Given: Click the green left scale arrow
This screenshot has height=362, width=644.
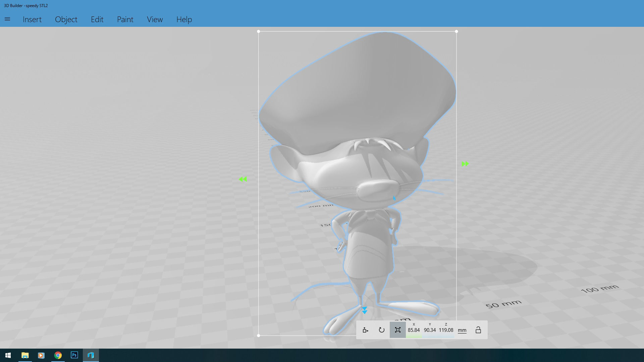Looking at the screenshot, I should tap(243, 179).
